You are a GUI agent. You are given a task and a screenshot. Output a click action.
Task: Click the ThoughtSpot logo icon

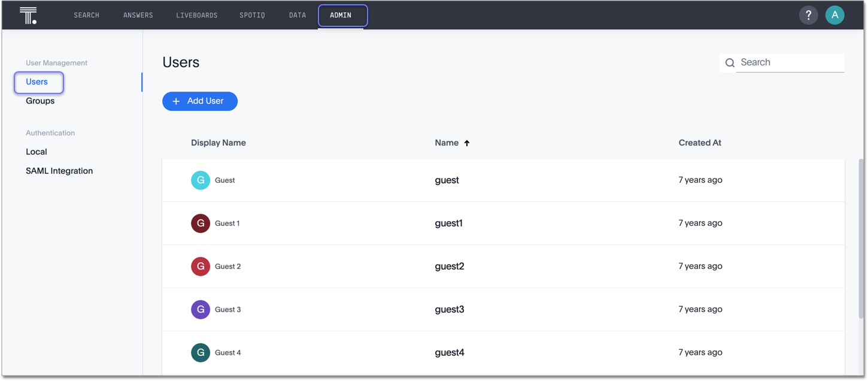[28, 15]
